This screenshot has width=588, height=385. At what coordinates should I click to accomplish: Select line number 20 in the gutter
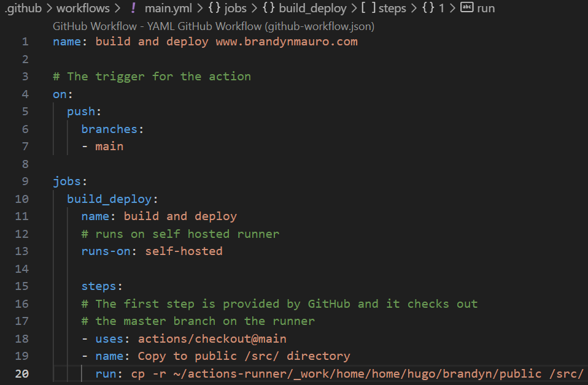click(21, 373)
